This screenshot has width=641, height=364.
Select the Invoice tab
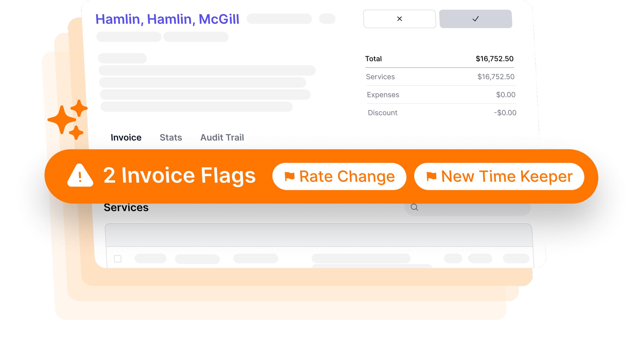(x=126, y=137)
